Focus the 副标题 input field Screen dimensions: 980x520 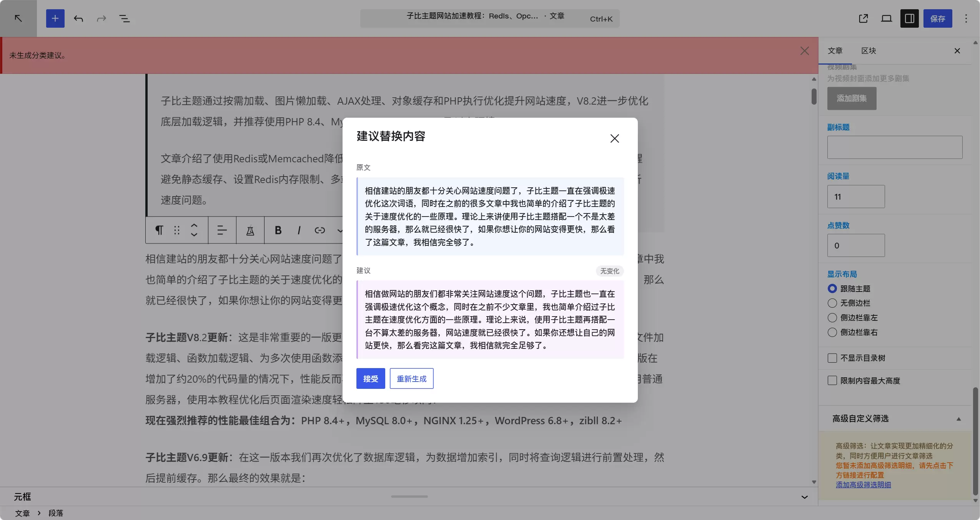click(x=895, y=147)
